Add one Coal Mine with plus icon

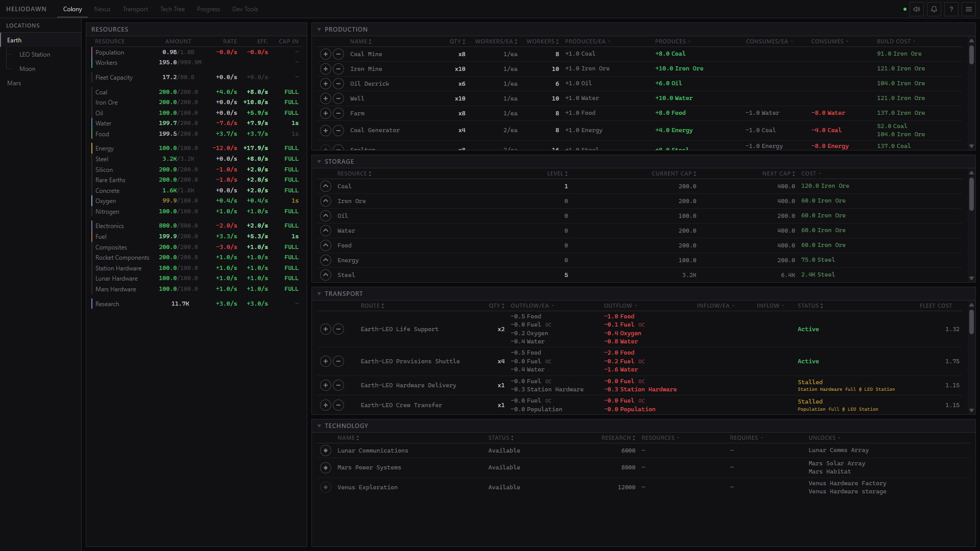pos(326,54)
